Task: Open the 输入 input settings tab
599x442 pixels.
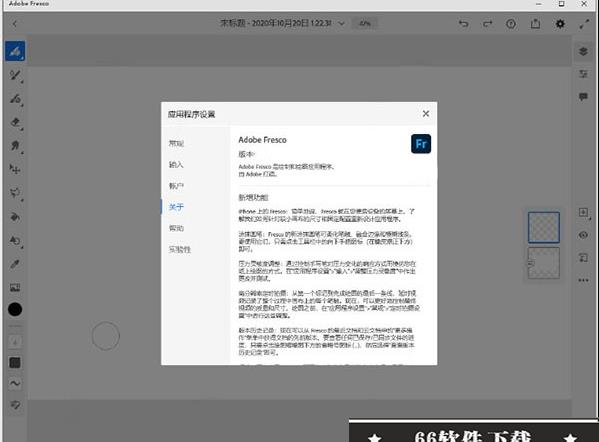Action: (176, 165)
